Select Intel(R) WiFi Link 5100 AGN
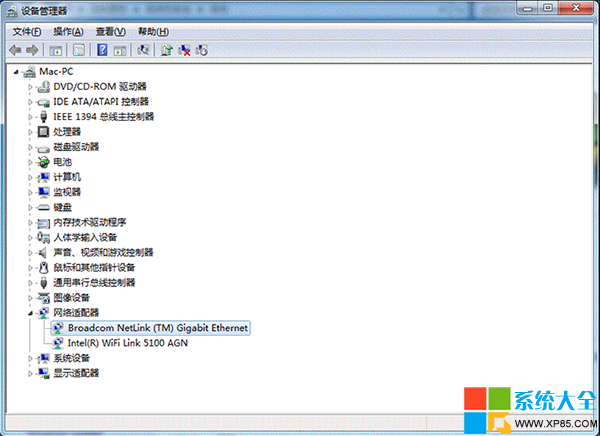 pyautogui.click(x=127, y=343)
